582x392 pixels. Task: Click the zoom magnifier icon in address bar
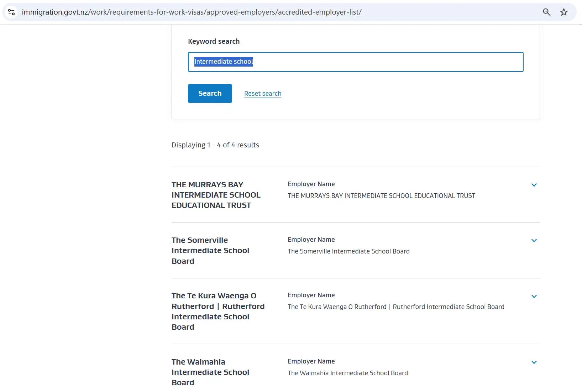546,12
